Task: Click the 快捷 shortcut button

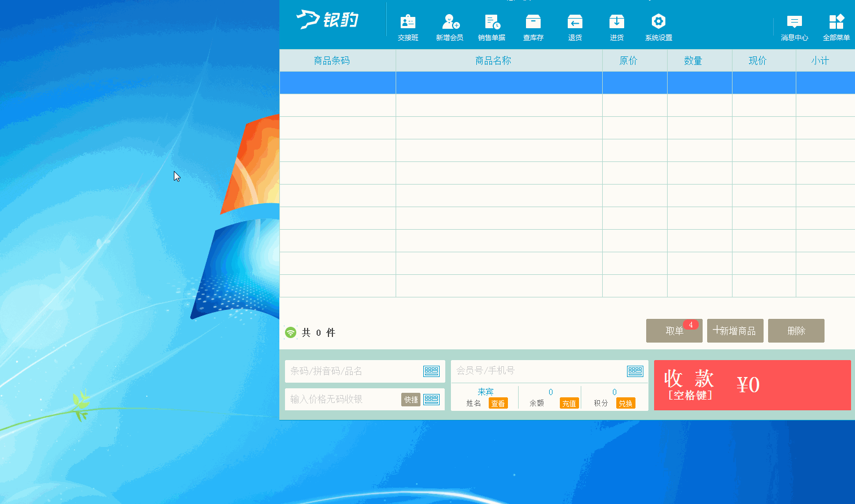Action: click(x=411, y=400)
